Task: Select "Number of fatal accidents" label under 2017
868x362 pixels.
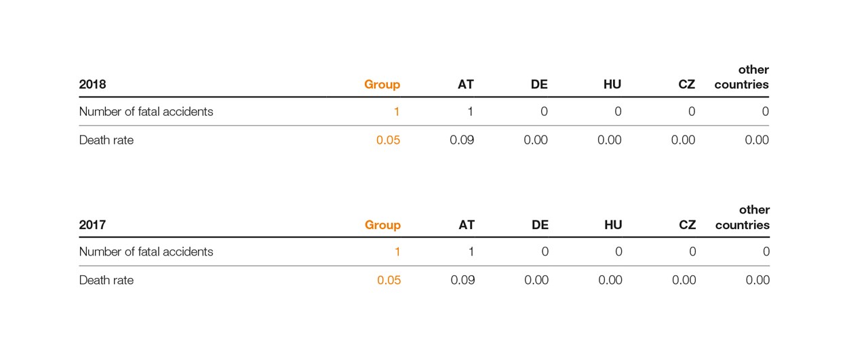Action: [146, 252]
